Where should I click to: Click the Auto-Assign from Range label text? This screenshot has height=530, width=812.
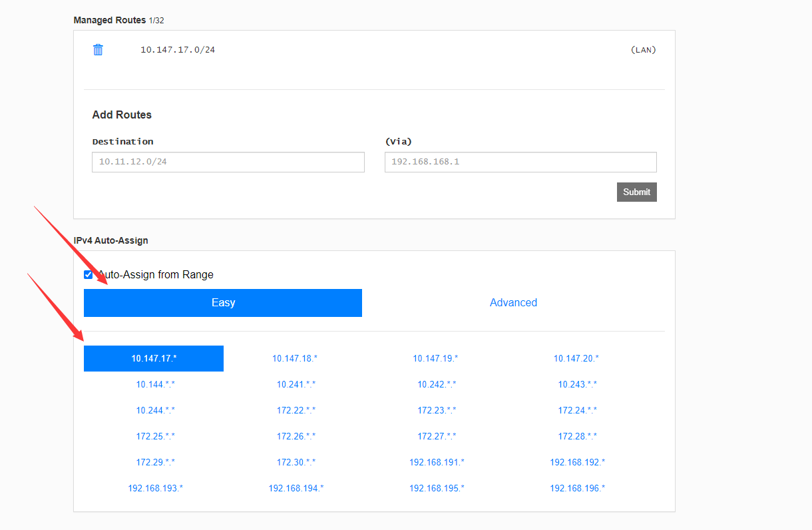(156, 275)
